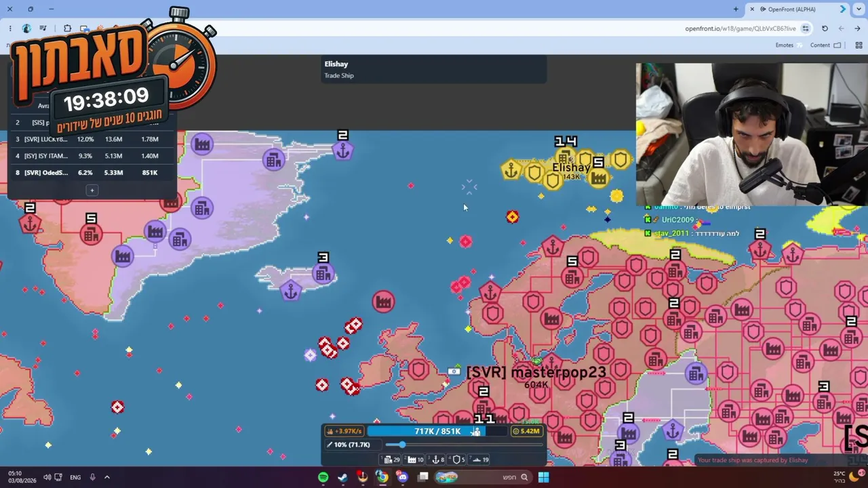Click the grid layout icon beside Content
Image resolution: width=868 pixels, height=488 pixels.
click(x=859, y=45)
